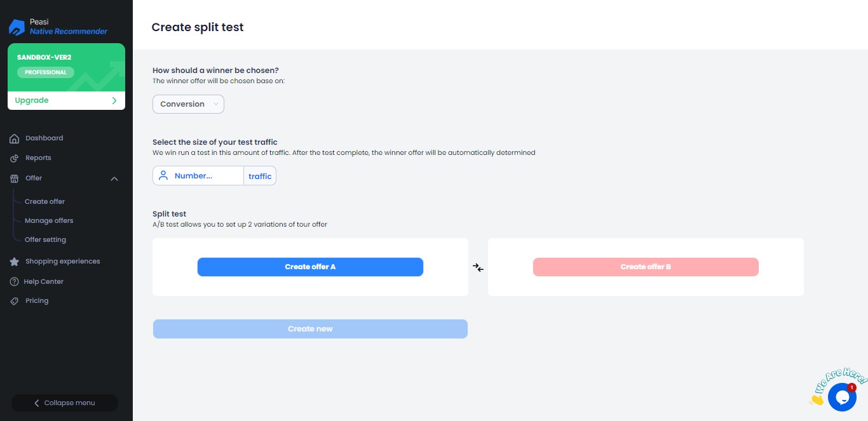Image resolution: width=868 pixels, height=421 pixels.
Task: Collapse the Offer submenu chevron
Action: [x=114, y=178]
